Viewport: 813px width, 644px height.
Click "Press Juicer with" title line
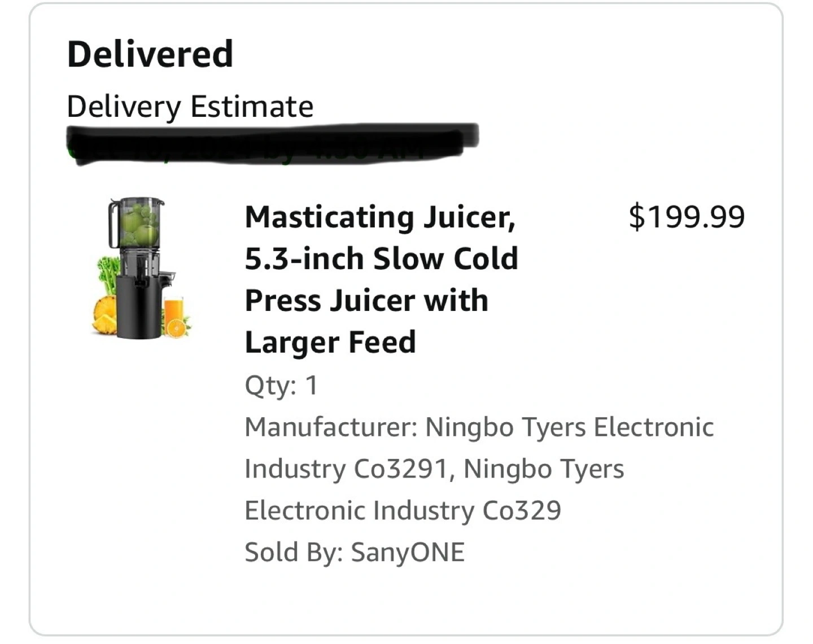366,301
